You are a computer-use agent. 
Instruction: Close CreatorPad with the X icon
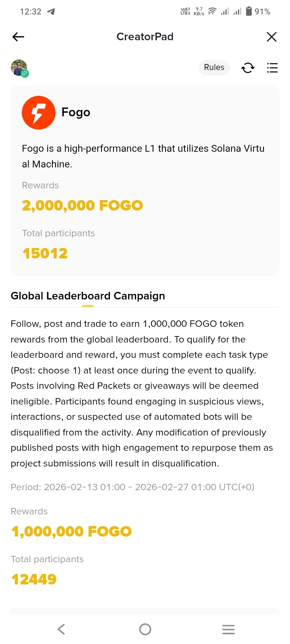tap(271, 37)
